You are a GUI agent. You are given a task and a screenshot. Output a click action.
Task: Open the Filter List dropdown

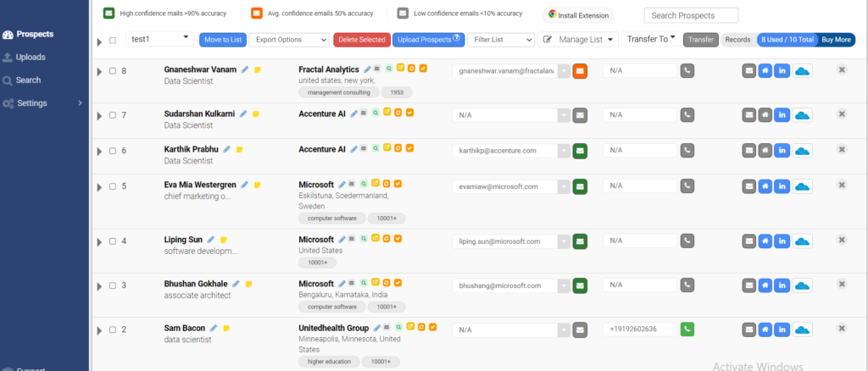pos(501,40)
